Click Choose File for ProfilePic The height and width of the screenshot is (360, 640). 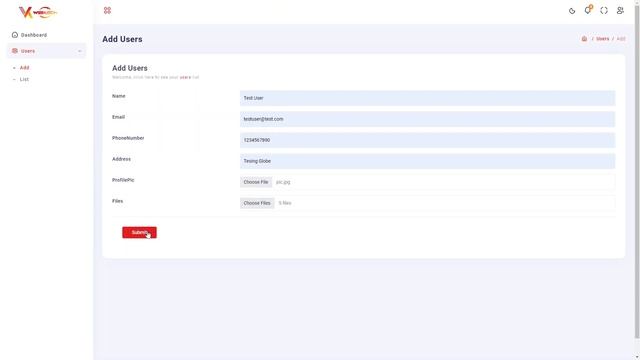coord(256,182)
